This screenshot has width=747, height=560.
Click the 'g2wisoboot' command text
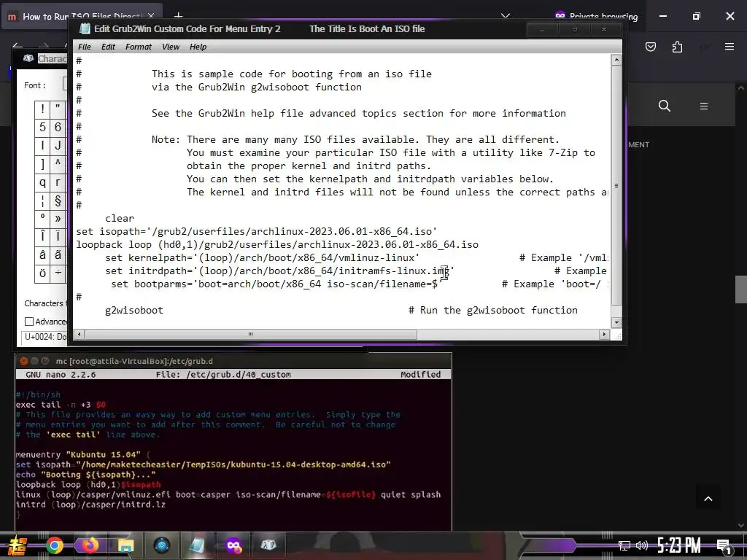(x=134, y=310)
